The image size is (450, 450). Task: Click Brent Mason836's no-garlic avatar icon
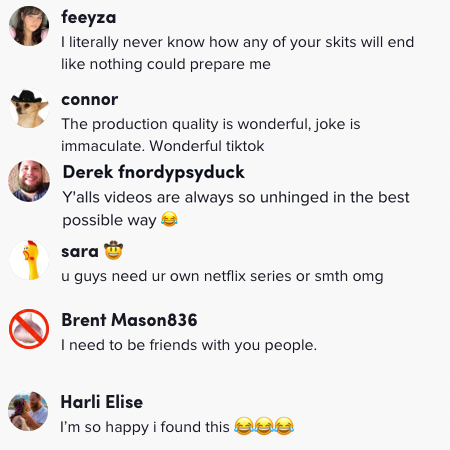29,329
